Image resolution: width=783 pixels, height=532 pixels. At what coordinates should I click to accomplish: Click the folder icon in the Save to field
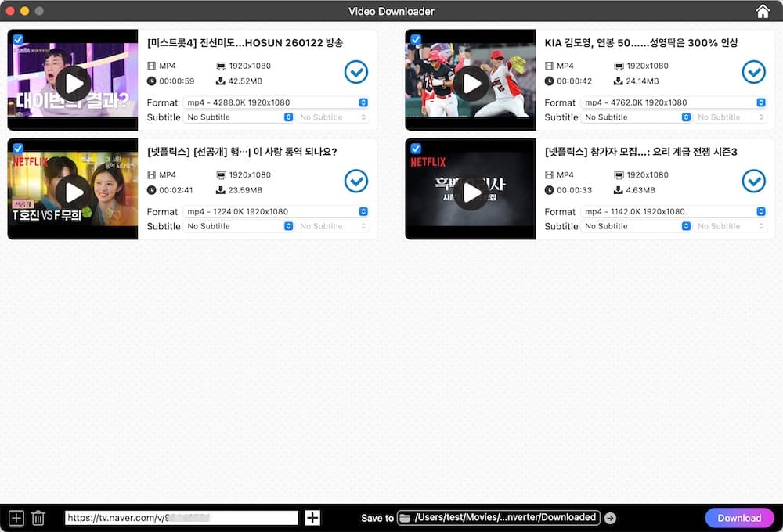(x=404, y=517)
